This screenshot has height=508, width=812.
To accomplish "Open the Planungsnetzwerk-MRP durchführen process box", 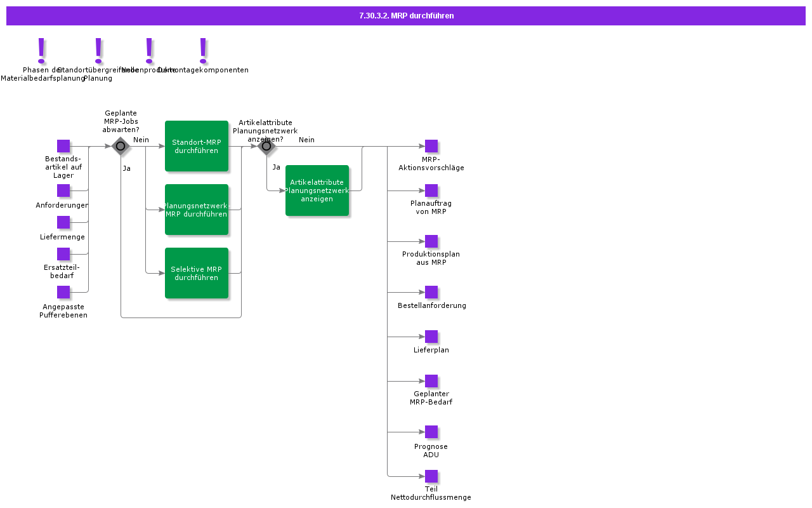I will click(x=197, y=210).
